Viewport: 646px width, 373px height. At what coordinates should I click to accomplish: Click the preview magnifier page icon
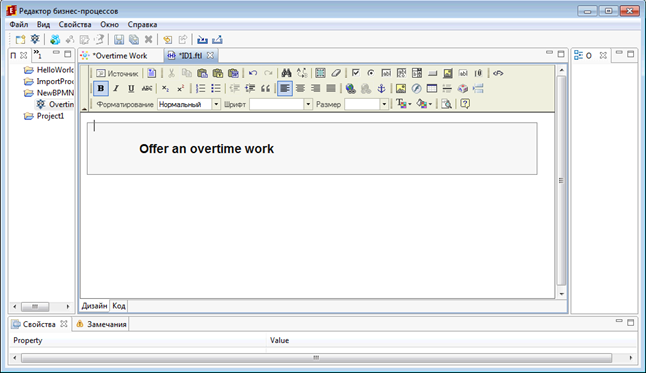446,104
